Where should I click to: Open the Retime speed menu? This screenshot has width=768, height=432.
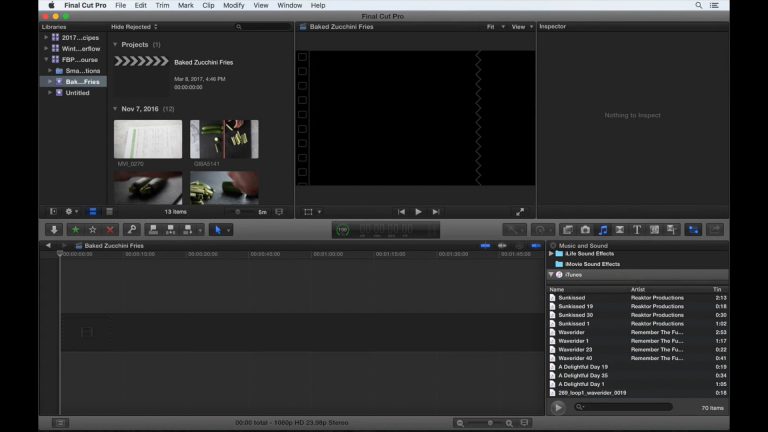[x=543, y=230]
